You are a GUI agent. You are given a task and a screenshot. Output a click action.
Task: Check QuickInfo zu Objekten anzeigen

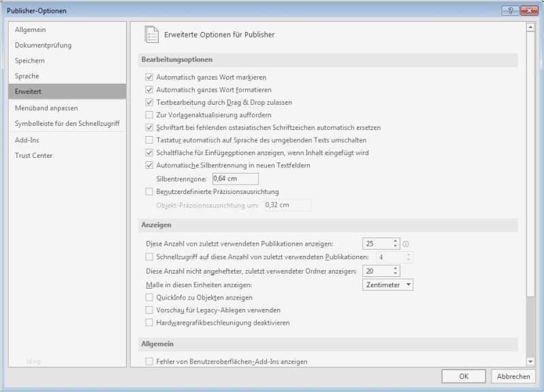[149, 297]
